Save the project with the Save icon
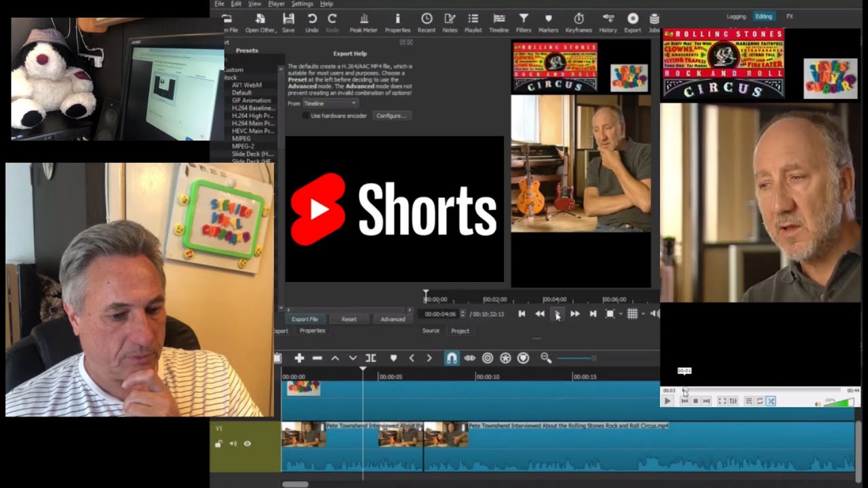This screenshot has height=488, width=868. click(288, 22)
